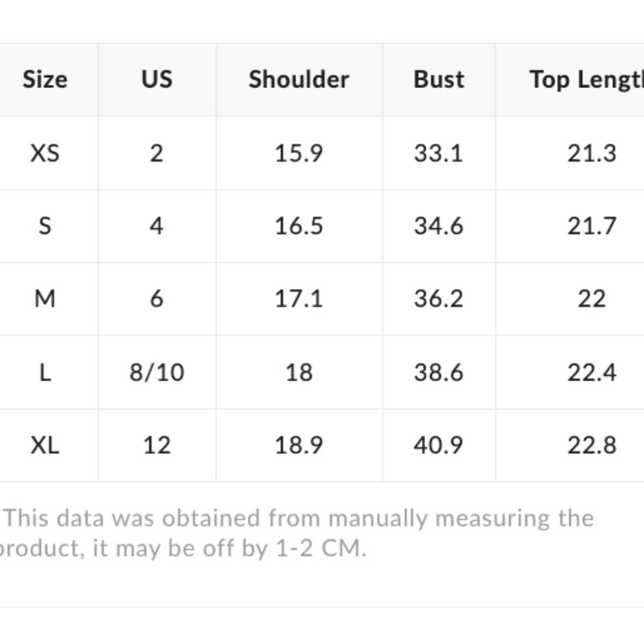Select the Shoulder column header
The height and width of the screenshot is (644, 644).
[299, 79]
